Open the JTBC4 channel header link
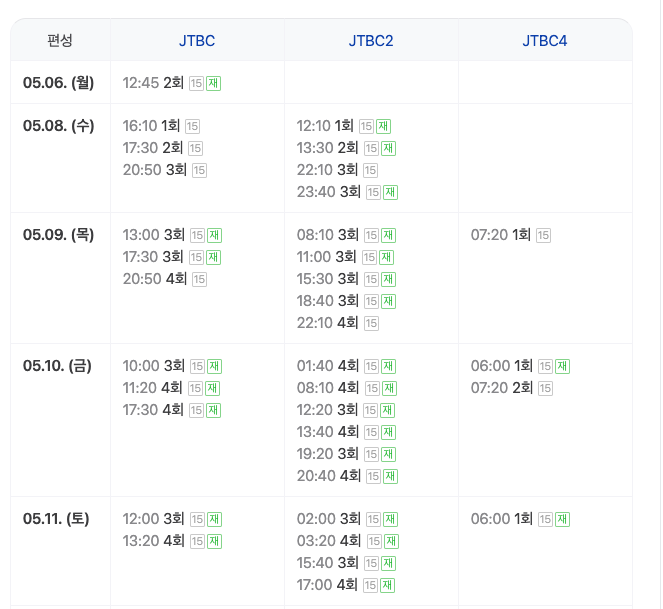Screen dimensions: 663x609 point(545,41)
